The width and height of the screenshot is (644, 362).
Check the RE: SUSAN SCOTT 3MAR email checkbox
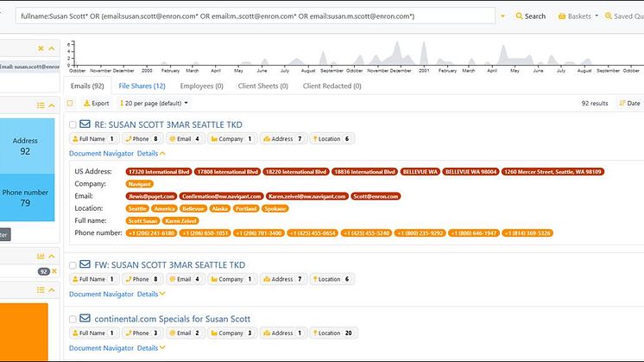tap(73, 125)
